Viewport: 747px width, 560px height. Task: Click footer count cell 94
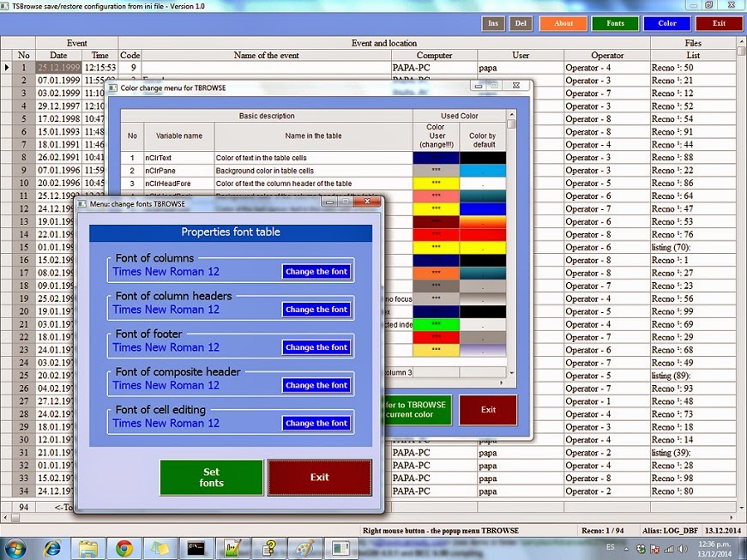(x=24, y=507)
